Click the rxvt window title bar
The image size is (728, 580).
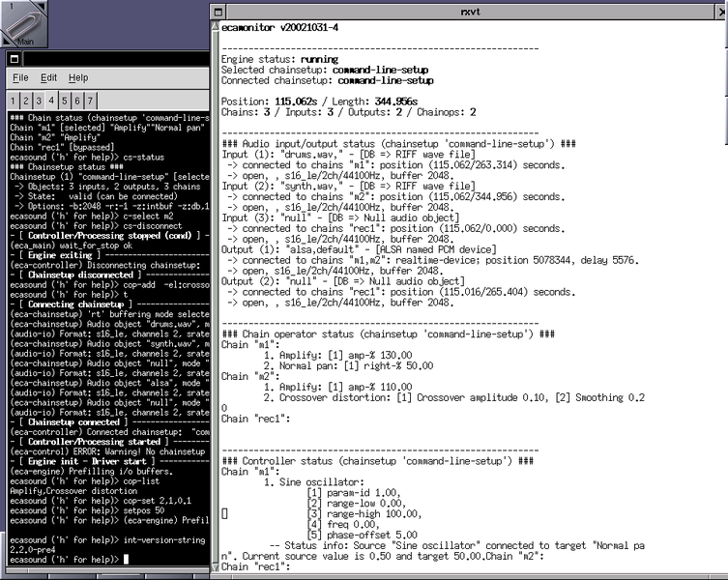coord(470,12)
